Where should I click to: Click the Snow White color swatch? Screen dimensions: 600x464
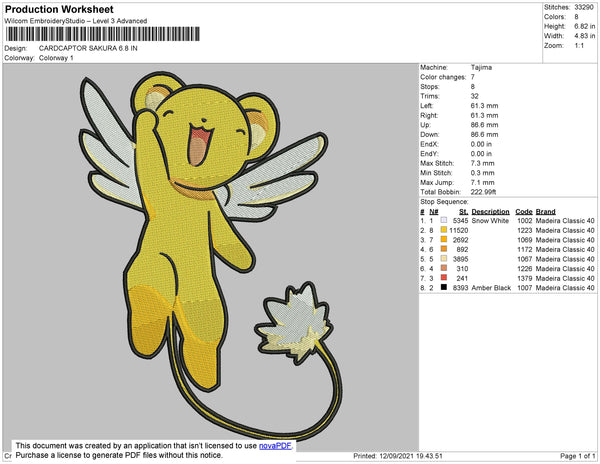pos(444,220)
